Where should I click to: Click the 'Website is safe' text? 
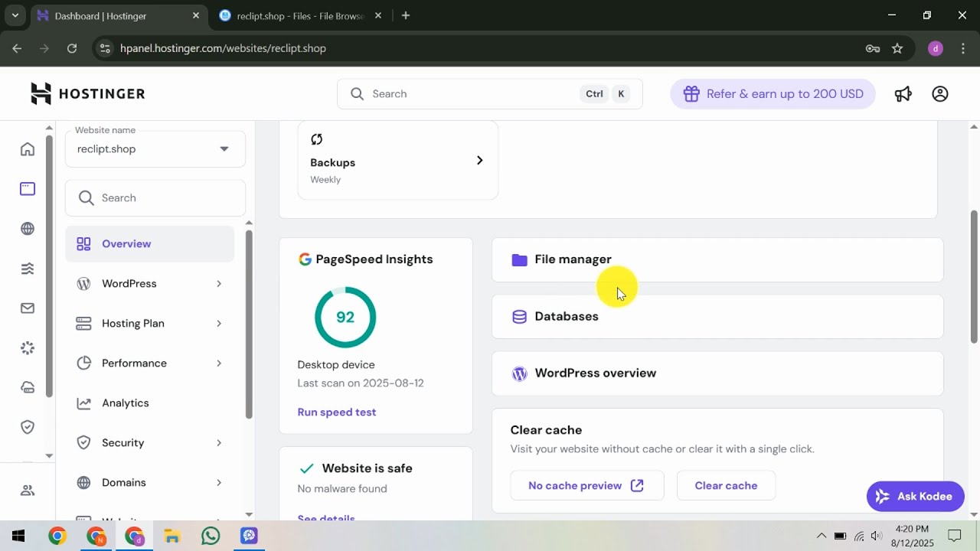(367, 468)
